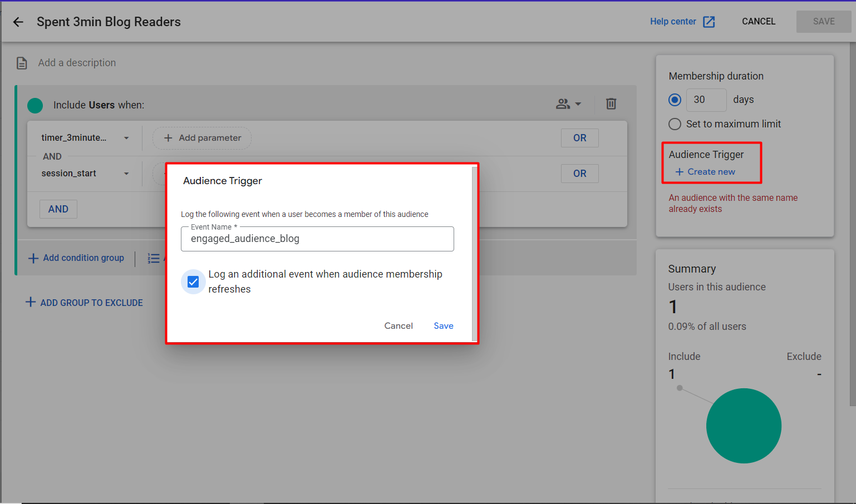
Task: Expand the session_start event dropdown
Action: click(126, 174)
